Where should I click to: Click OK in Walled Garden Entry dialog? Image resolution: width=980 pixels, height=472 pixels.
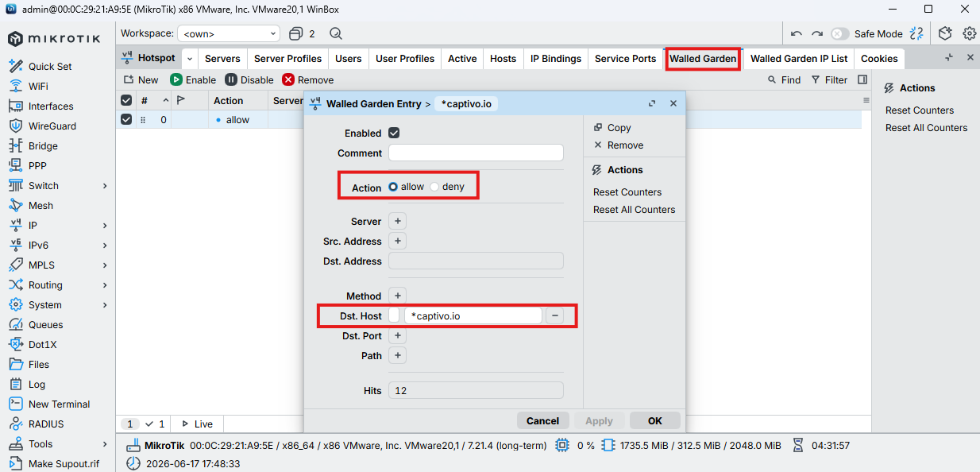655,420
